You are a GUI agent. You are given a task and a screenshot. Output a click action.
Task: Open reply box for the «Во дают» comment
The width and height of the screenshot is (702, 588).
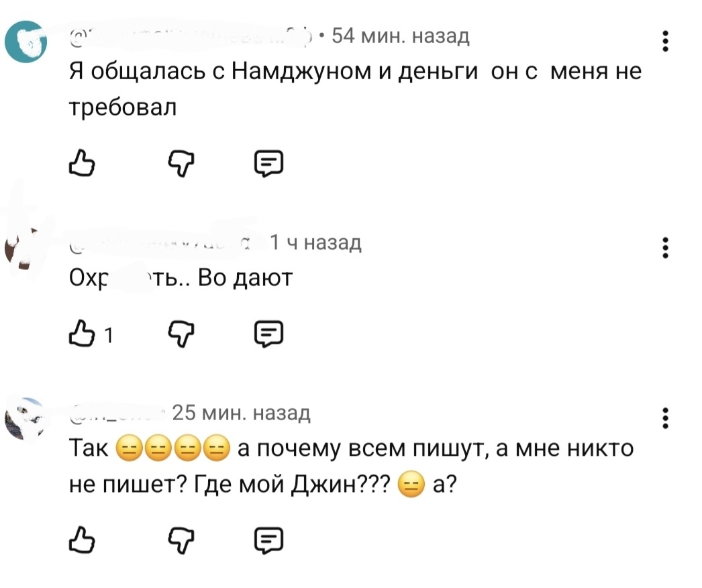tap(269, 334)
